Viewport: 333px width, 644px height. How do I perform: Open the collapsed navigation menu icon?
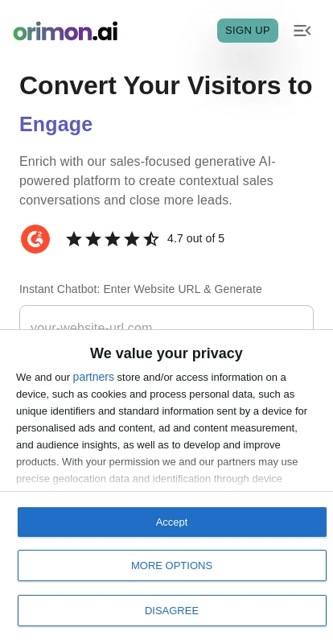tap(302, 31)
